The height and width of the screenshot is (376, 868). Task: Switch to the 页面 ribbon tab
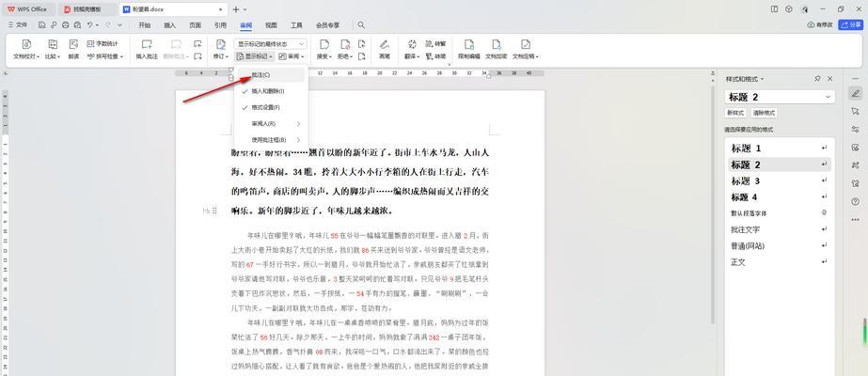tap(195, 24)
